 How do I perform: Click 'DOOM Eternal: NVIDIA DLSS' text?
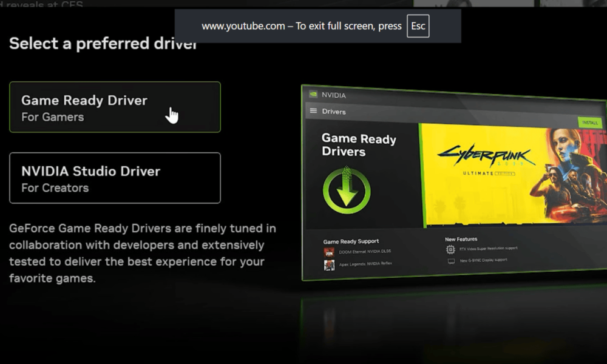pos(365,251)
